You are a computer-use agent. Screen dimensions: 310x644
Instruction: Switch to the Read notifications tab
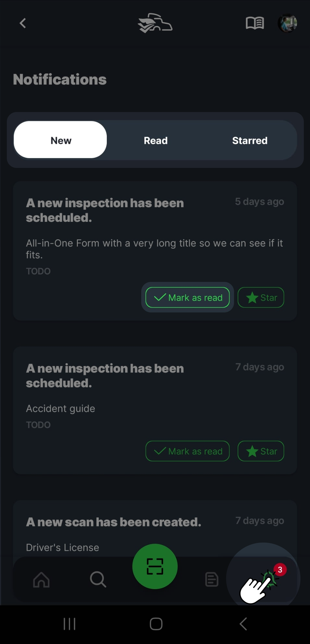[x=155, y=140]
